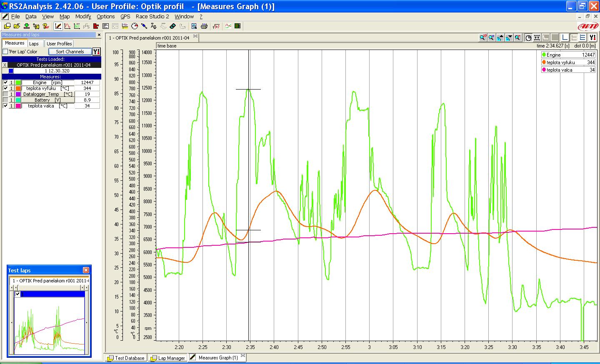Click the 2D zoom magnifier icon
The image size is (600, 364).
pos(482,38)
